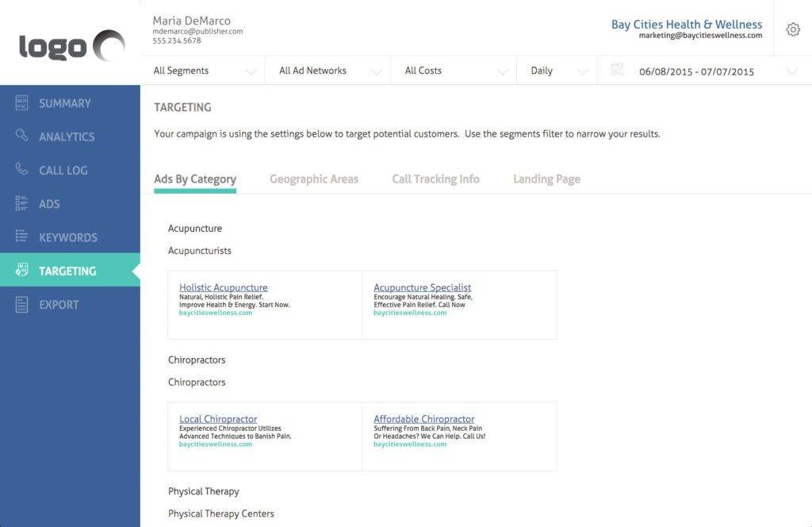812x527 pixels.
Task: Open the Export section
Action: click(x=70, y=305)
